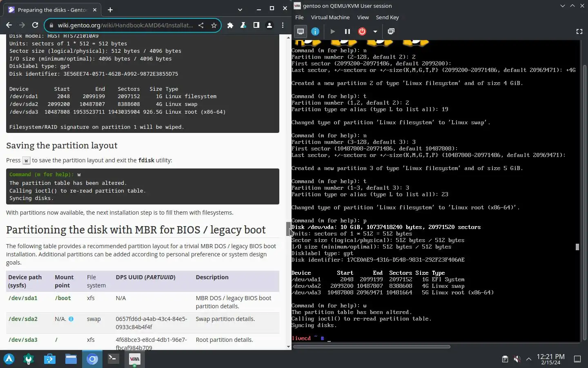Expand shutdown options dropdown arrow
588x368 pixels.
[375, 31]
